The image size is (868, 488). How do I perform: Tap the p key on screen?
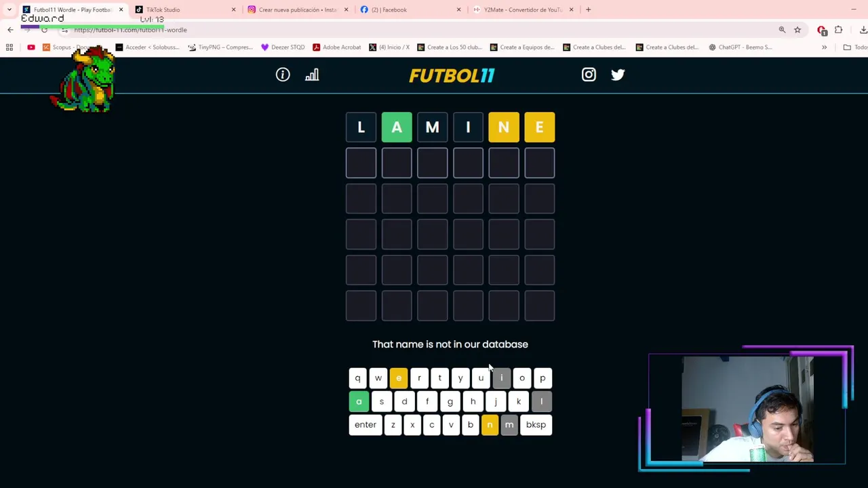click(542, 378)
